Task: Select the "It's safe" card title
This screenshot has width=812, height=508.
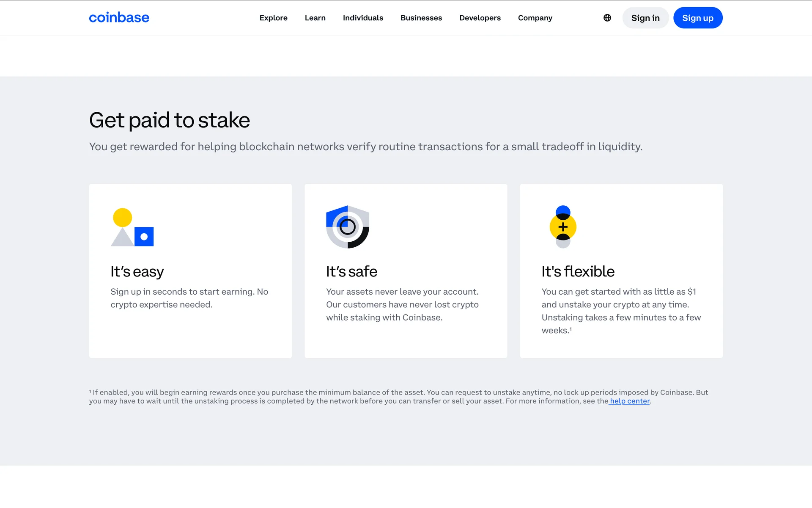Action: [351, 271]
